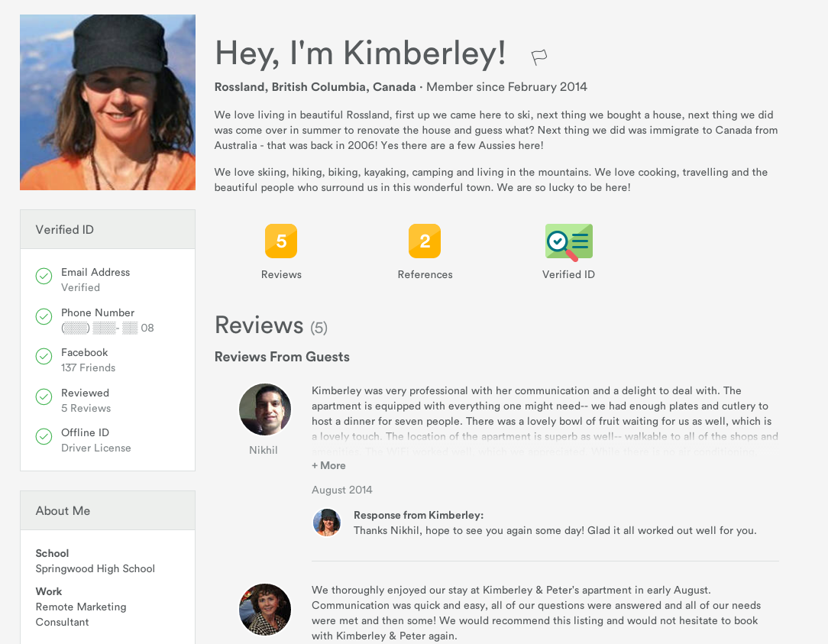The height and width of the screenshot is (644, 828).
Task: Click the Phone Number verified checkmark icon
Action: pos(44,317)
